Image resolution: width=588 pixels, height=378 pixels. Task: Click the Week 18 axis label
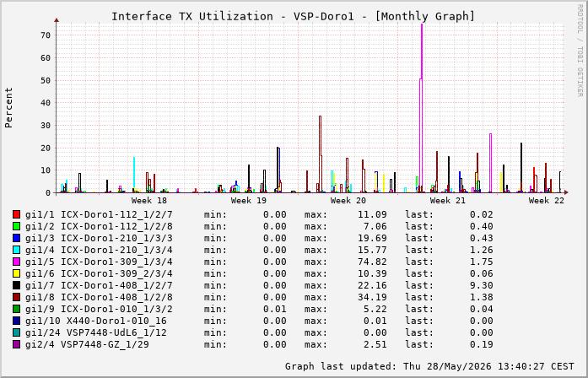pyautogui.click(x=148, y=201)
